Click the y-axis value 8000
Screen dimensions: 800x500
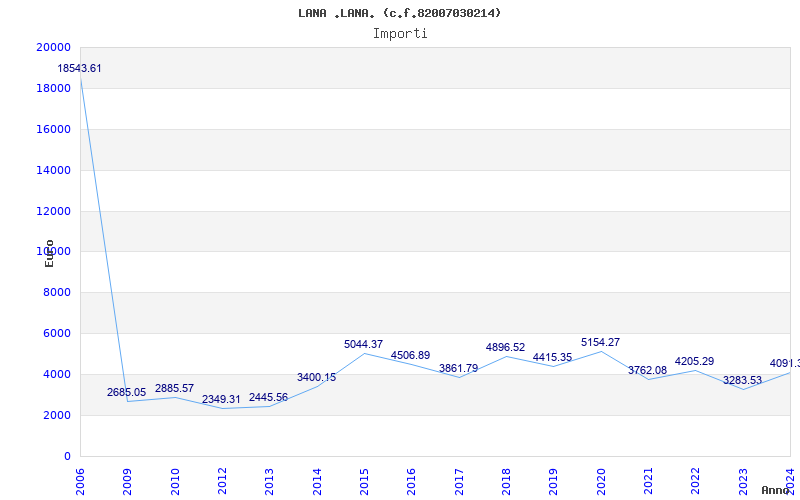[x=57, y=292]
